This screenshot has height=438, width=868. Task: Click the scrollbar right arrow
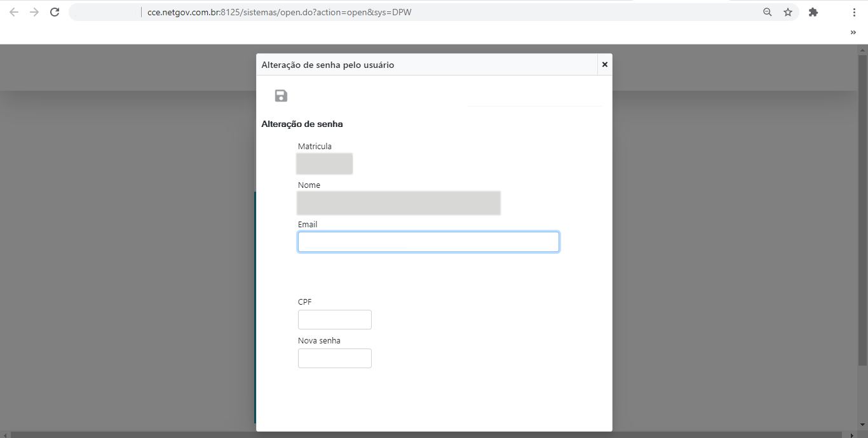(853, 434)
